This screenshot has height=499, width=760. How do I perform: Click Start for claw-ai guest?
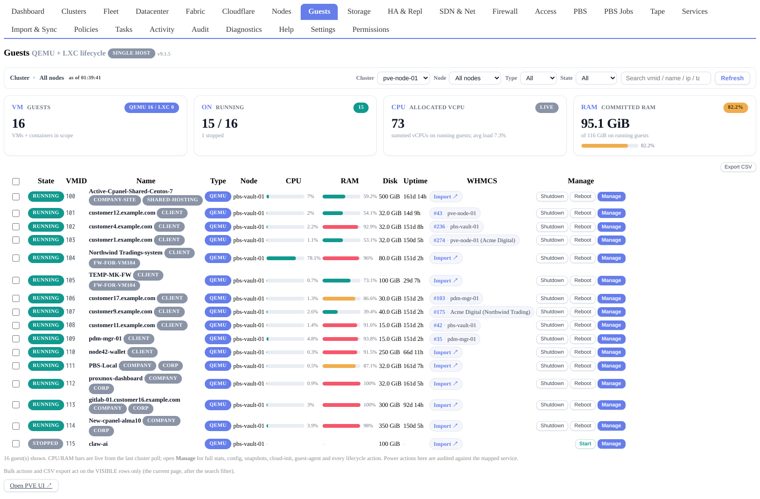click(x=585, y=444)
